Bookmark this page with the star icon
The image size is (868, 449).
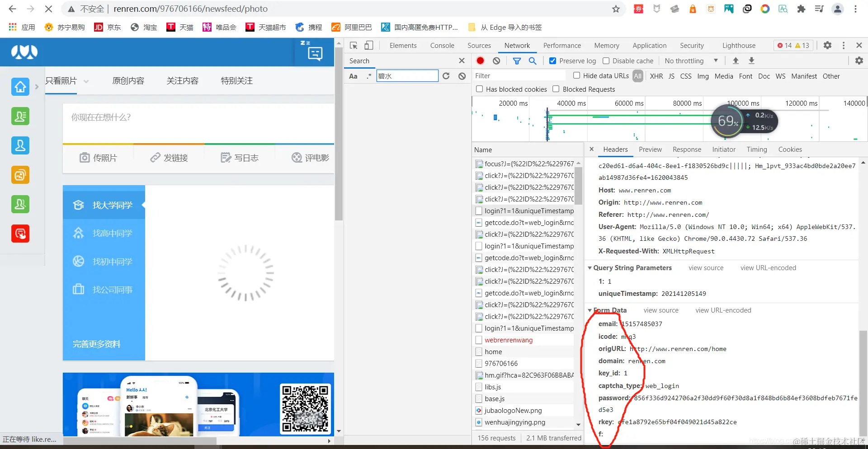click(616, 9)
